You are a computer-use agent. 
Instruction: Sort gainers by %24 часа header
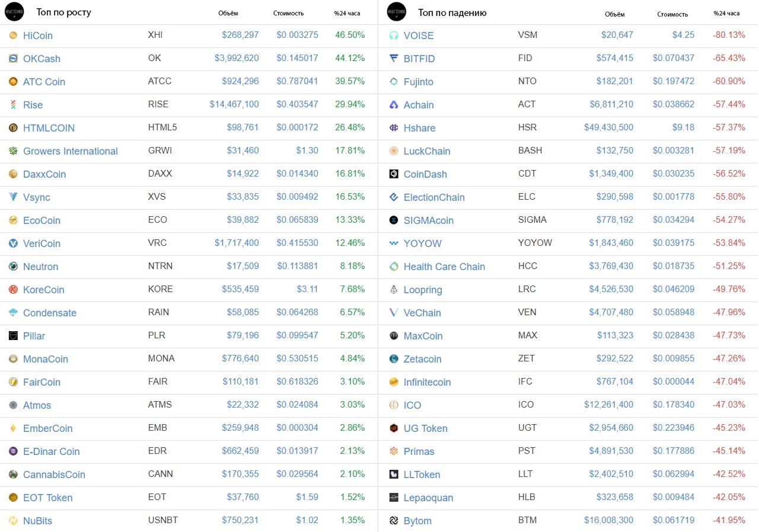pos(347,14)
